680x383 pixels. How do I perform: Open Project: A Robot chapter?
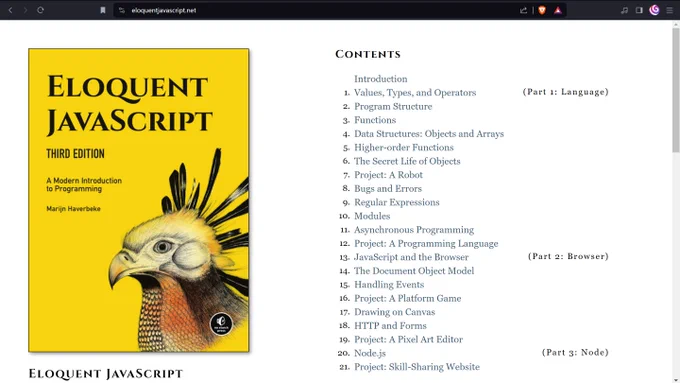(388, 175)
